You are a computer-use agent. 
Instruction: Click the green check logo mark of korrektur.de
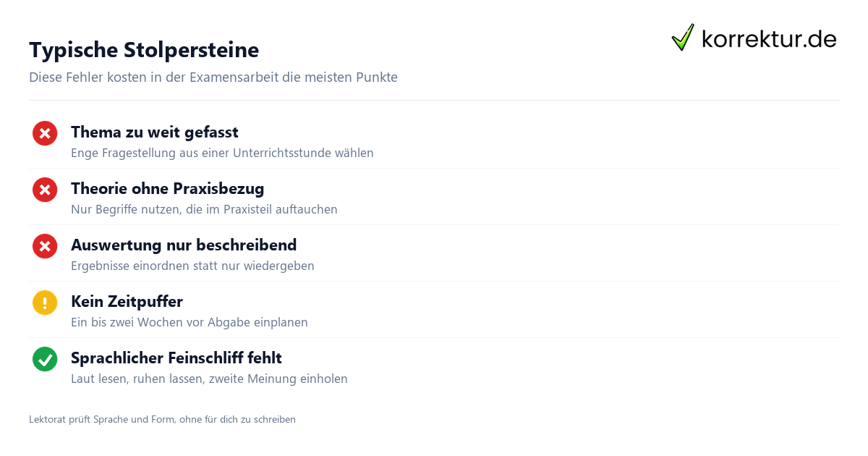[683, 38]
